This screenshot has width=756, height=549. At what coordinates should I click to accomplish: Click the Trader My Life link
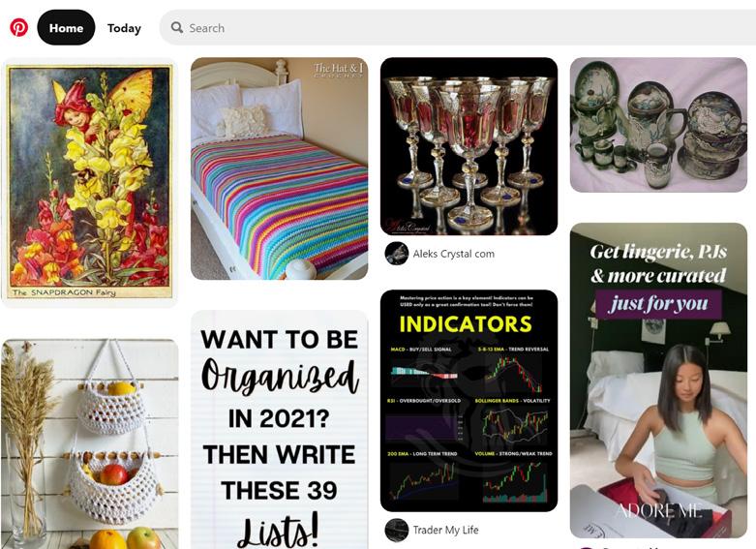click(445, 530)
